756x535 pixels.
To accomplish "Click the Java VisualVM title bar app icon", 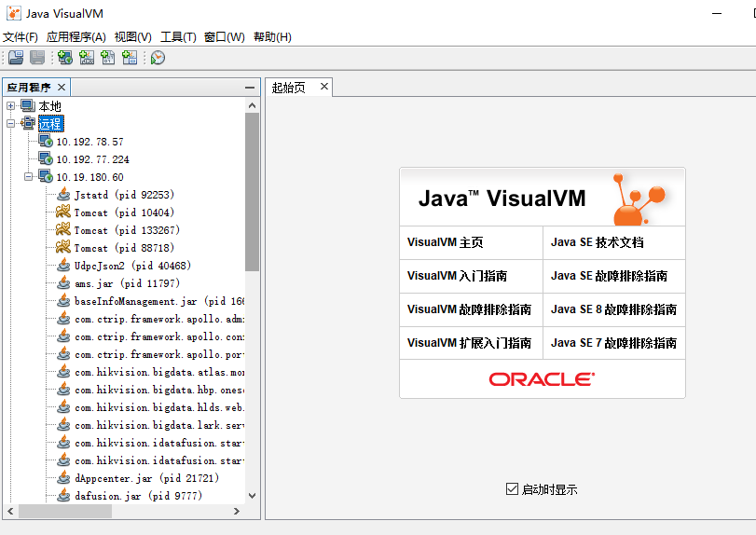I will (13, 13).
